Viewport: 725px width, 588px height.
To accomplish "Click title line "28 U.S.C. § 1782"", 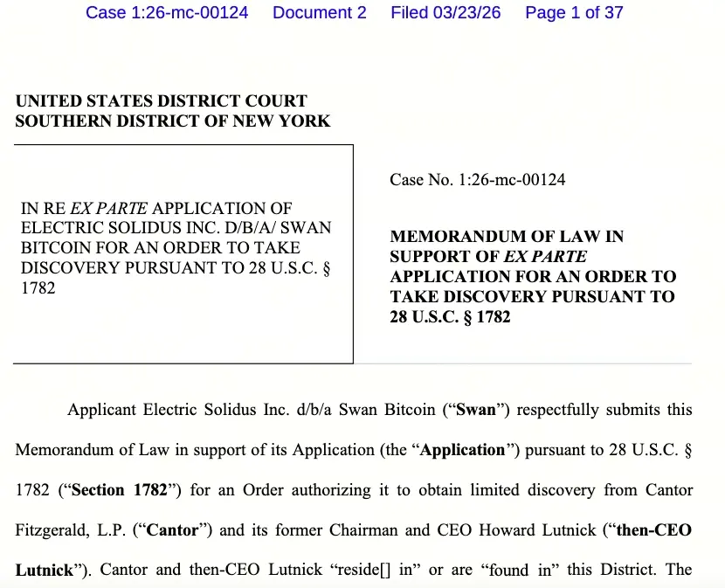I will tap(450, 317).
